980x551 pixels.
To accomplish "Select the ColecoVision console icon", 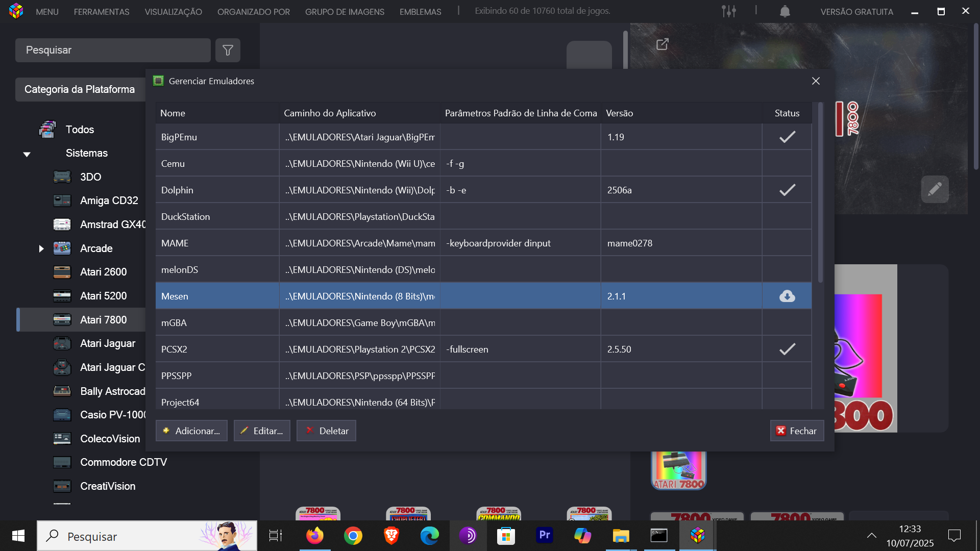I will [62, 439].
